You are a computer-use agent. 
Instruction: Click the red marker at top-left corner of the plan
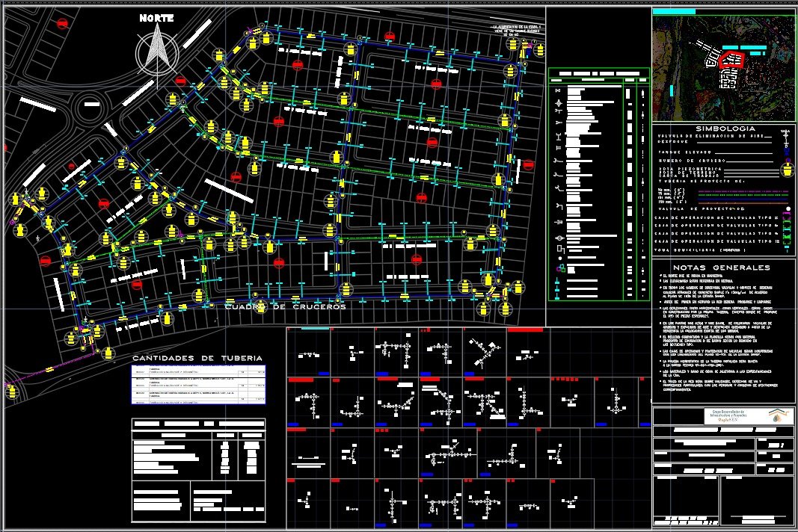click(x=61, y=23)
